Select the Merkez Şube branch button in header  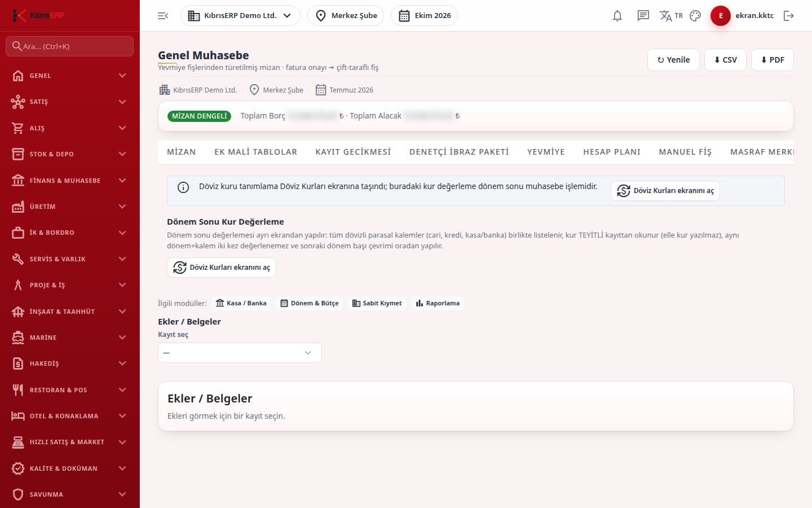click(346, 16)
